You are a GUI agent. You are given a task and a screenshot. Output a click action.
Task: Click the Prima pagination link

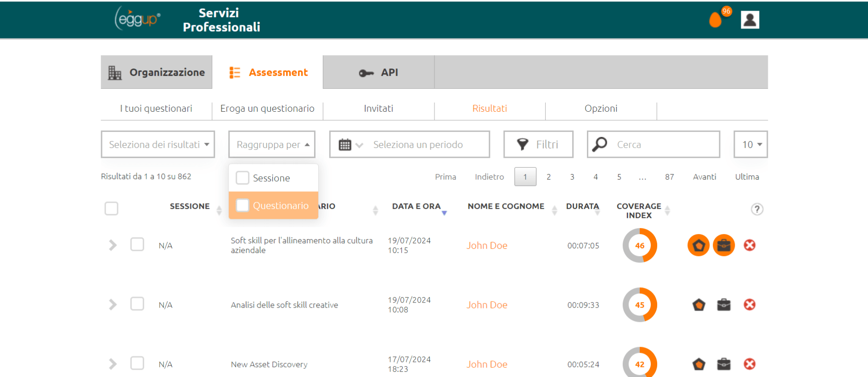pos(445,177)
